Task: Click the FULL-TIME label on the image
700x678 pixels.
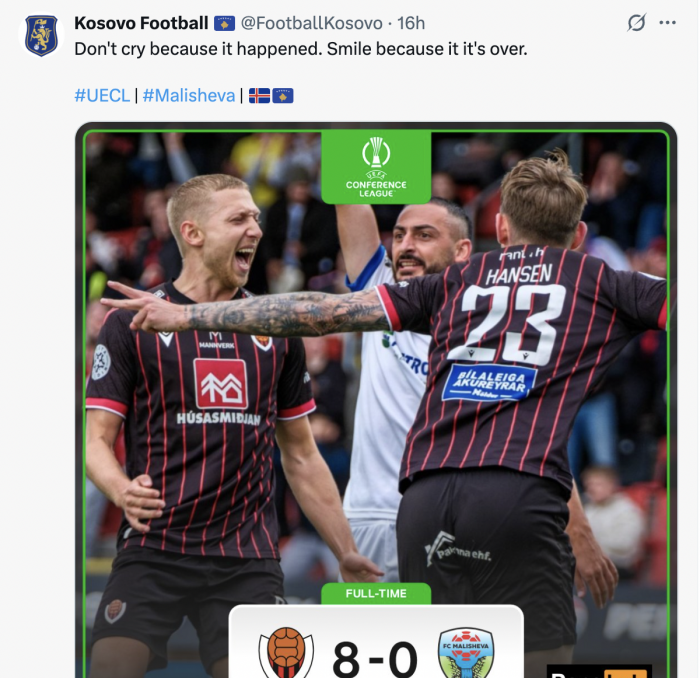Action: (376, 594)
